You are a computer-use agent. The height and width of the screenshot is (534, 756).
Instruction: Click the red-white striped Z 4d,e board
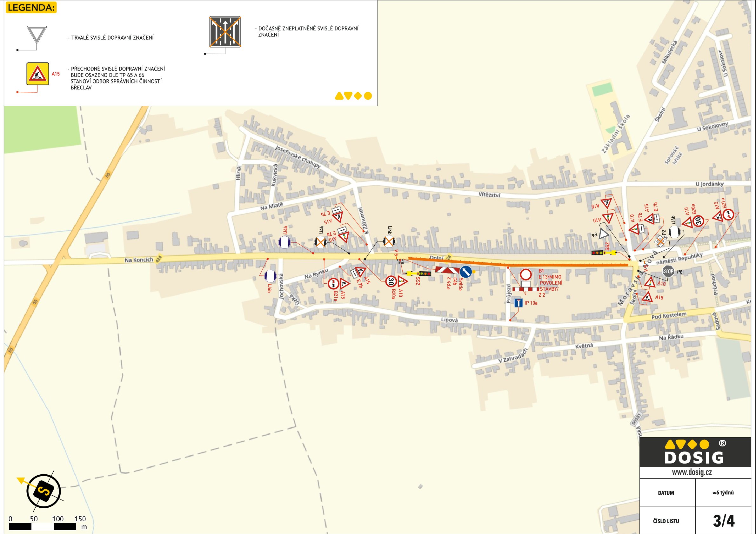coord(447,270)
